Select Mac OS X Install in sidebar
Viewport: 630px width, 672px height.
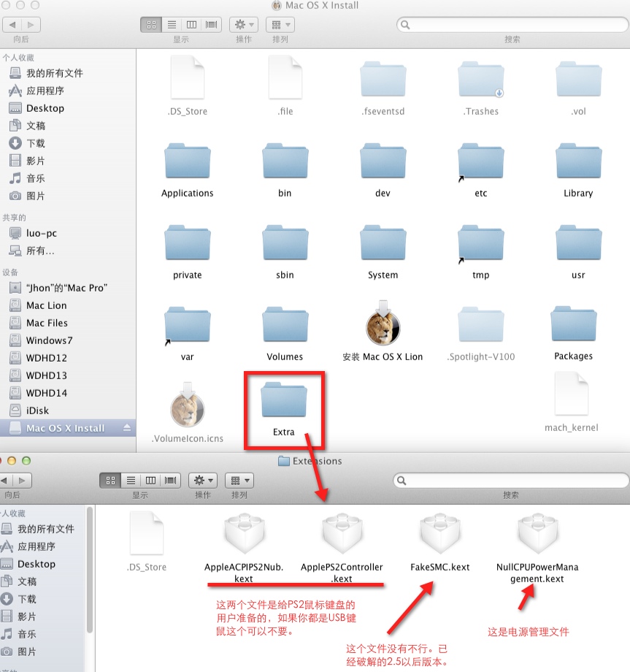coord(68,428)
